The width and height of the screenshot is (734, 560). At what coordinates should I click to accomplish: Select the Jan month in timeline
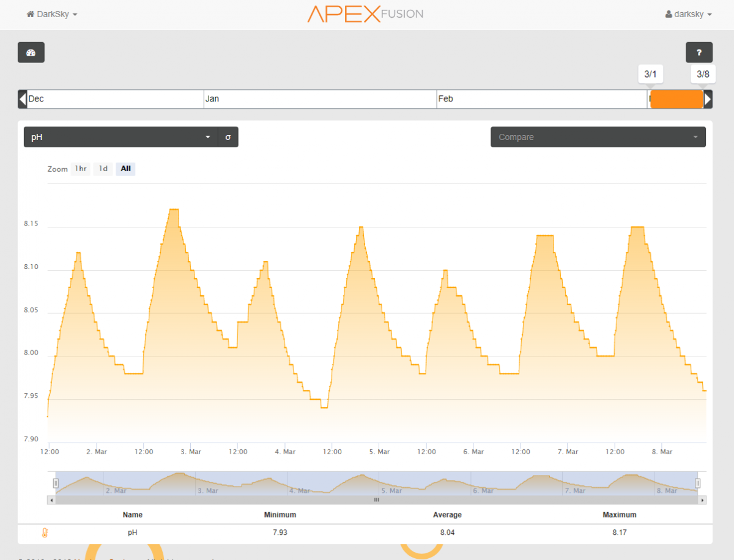point(321,99)
